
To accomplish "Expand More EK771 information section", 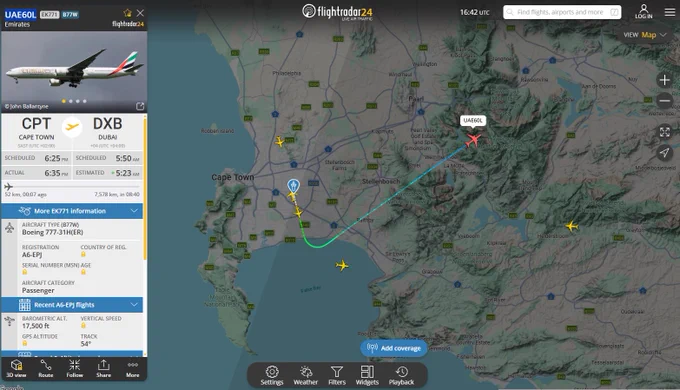I will coord(72,211).
